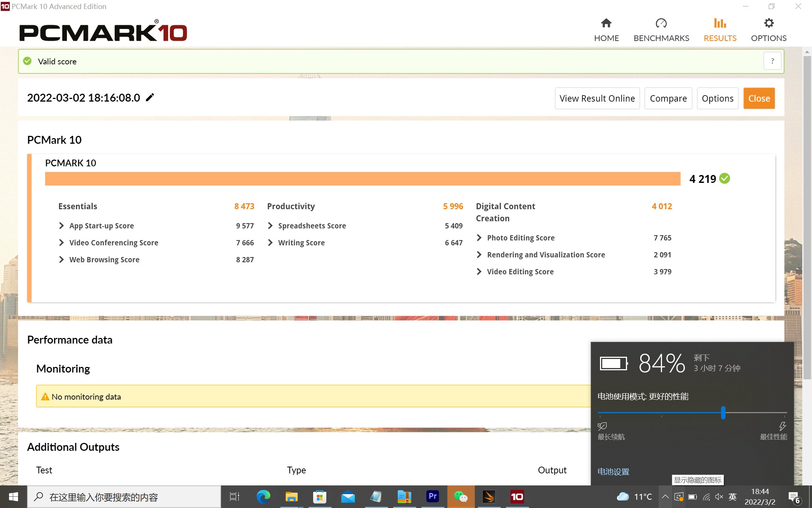Open the Wi-Fi network tray icon
This screenshot has width=812, height=508.
[x=706, y=497]
